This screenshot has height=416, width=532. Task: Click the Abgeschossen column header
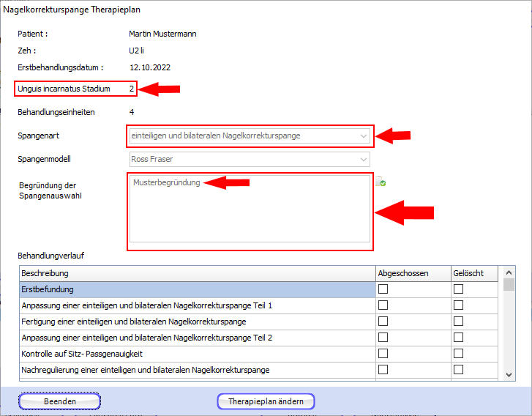(x=411, y=273)
